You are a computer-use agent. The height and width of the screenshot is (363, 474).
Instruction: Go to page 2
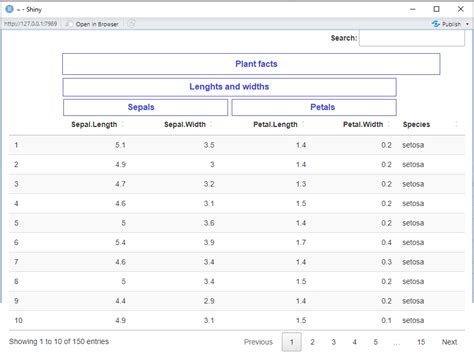click(x=312, y=342)
